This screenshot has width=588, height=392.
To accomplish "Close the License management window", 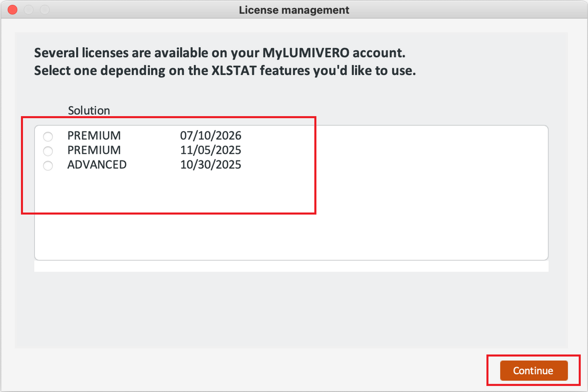I will click(12, 10).
